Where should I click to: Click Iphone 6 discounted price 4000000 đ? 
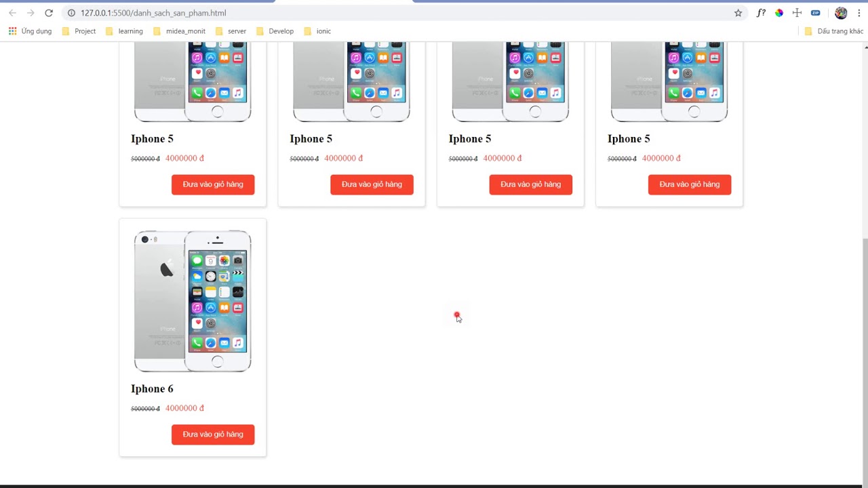184,408
